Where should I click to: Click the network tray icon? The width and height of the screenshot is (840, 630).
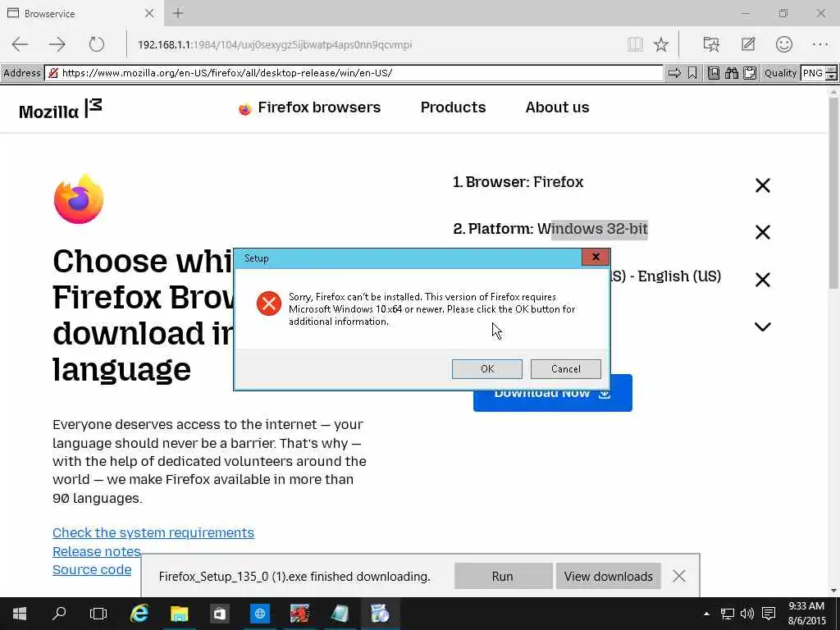(x=727, y=614)
